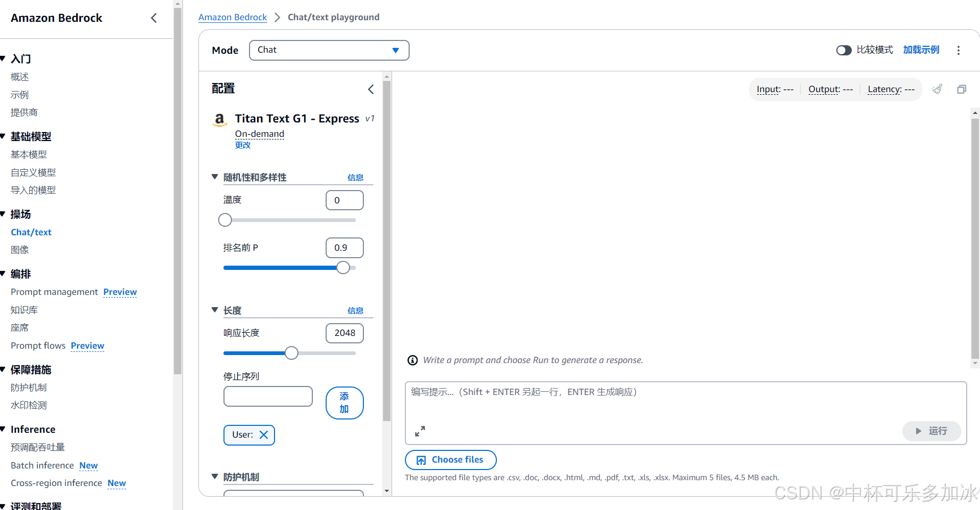
Task: Open the Mode Chat dropdown
Action: click(329, 50)
